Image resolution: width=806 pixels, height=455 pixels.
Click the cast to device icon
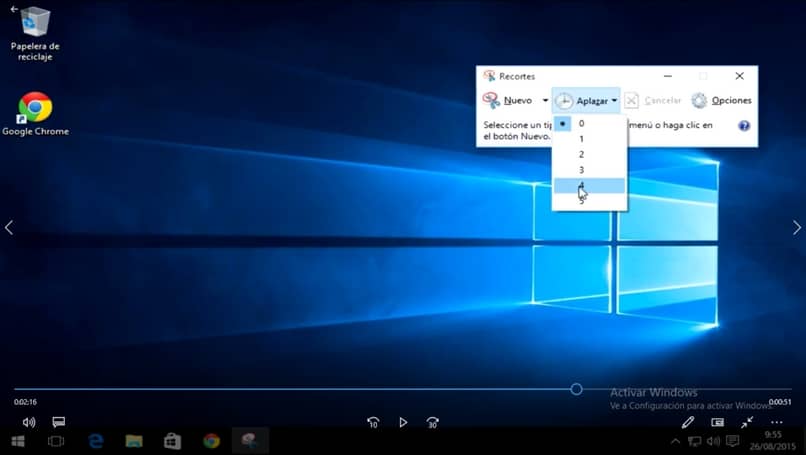click(718, 423)
